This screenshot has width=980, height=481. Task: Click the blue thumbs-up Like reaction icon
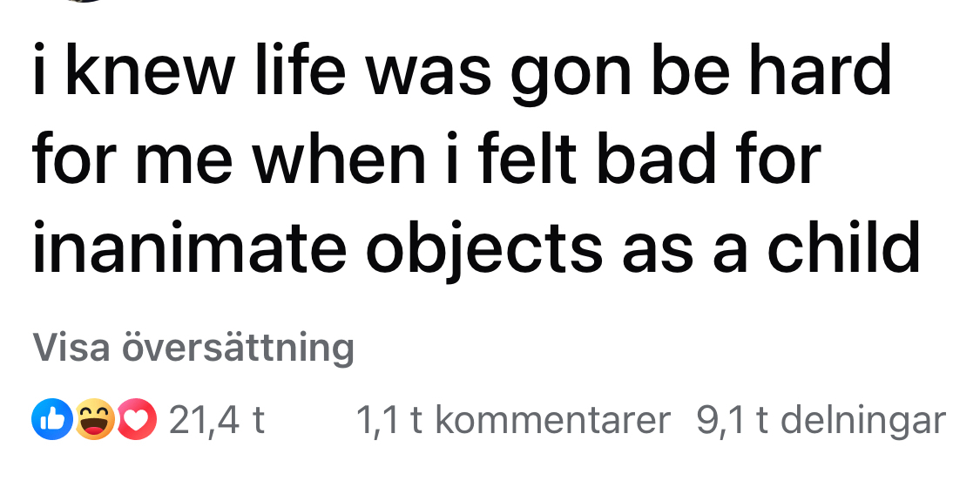(x=49, y=420)
